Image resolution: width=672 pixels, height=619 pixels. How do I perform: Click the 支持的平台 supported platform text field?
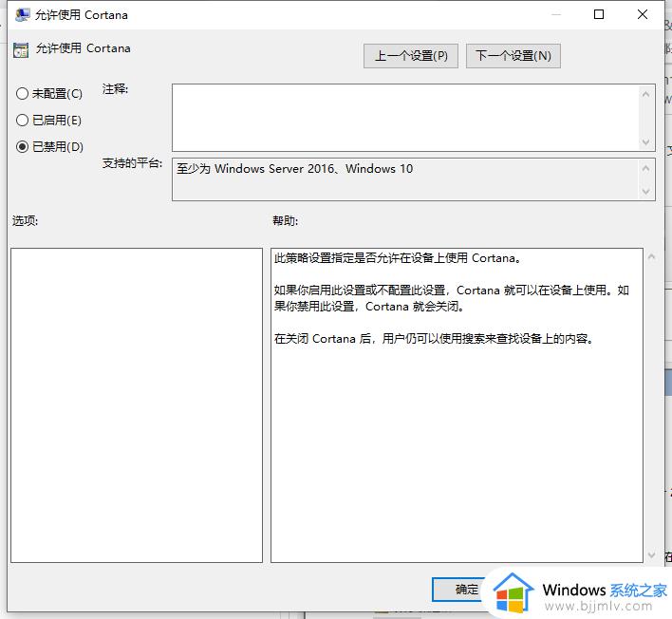405,179
